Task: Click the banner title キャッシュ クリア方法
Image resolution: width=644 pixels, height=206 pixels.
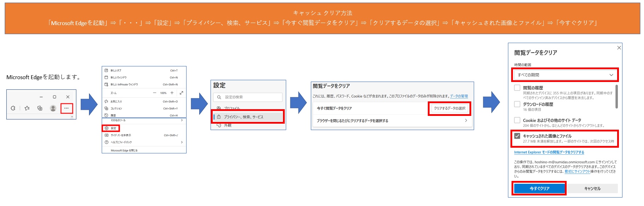Action: (323, 13)
